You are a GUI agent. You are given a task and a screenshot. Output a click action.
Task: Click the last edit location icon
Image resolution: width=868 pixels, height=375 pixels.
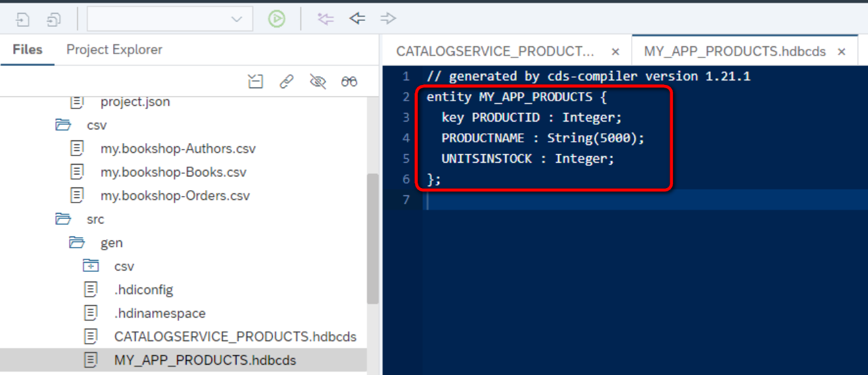click(x=326, y=18)
